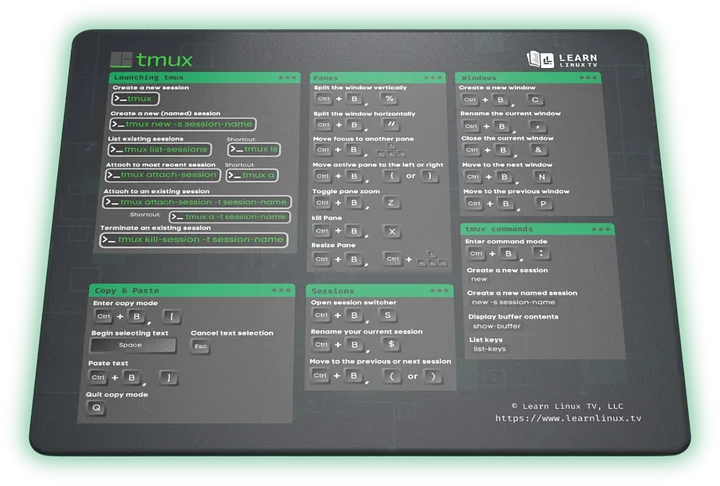Click the 'tmux ls' shortcut box
The width and height of the screenshot is (720, 486).
click(254, 149)
